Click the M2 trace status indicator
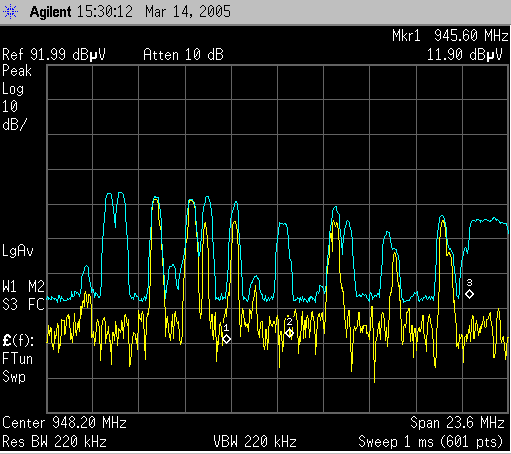This screenshot has height=454, width=511. [36, 287]
